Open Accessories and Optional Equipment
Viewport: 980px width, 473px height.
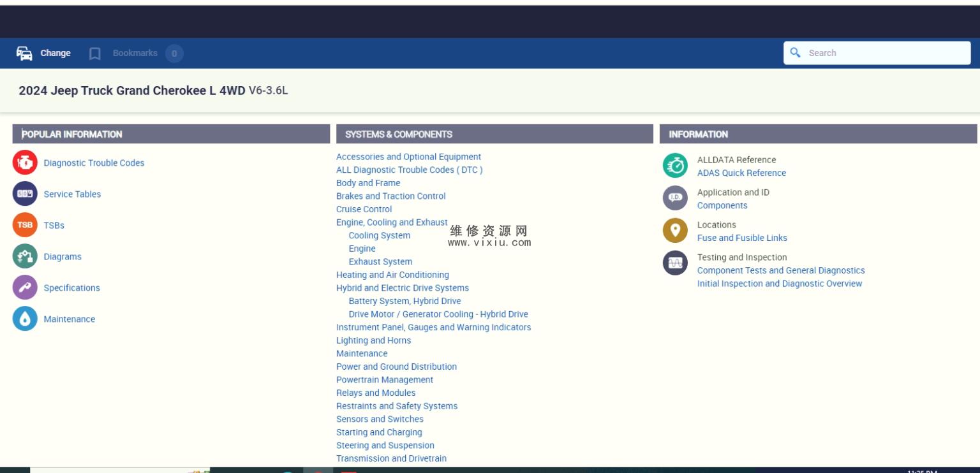409,157
